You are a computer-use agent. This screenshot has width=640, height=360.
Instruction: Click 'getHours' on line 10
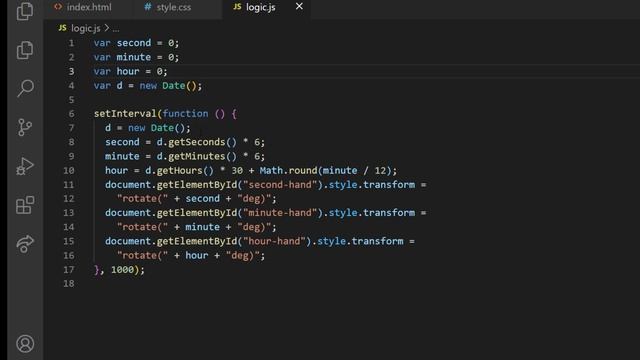pos(179,170)
